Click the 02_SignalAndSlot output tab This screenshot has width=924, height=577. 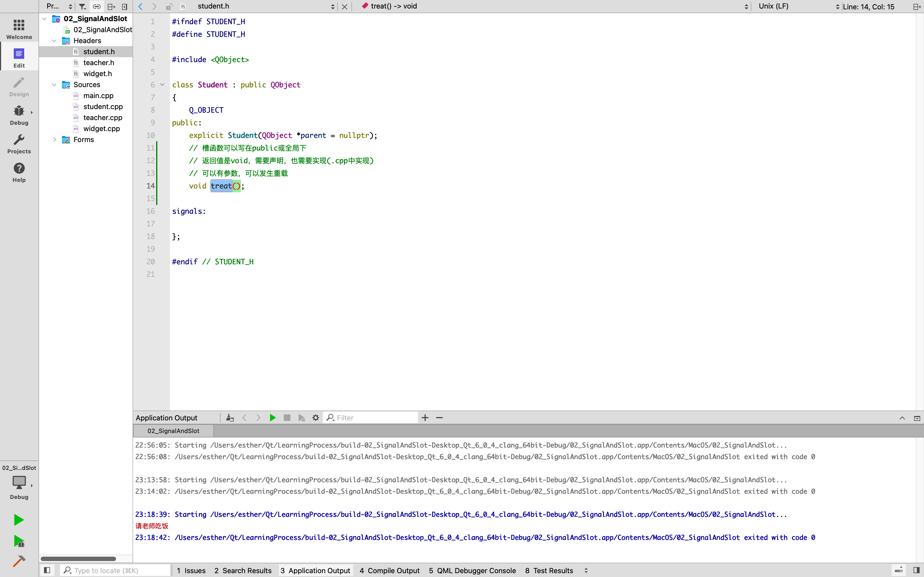(x=173, y=431)
